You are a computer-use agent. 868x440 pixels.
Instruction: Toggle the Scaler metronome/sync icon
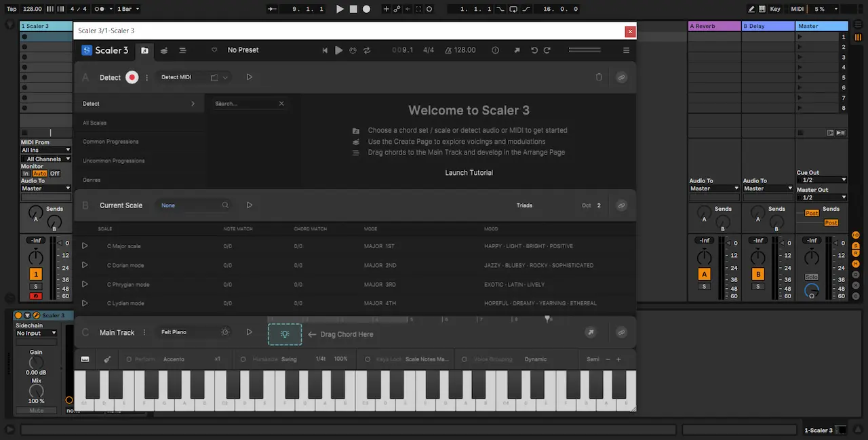pyautogui.click(x=353, y=50)
